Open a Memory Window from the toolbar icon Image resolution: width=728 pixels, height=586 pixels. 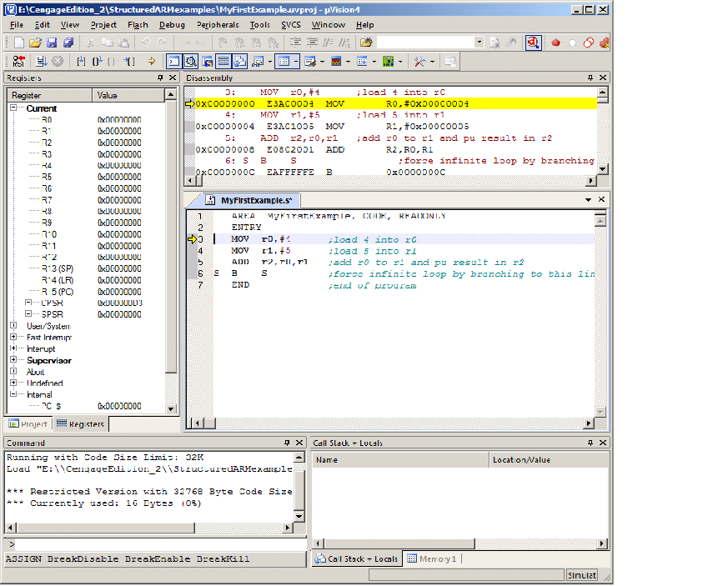(x=284, y=60)
